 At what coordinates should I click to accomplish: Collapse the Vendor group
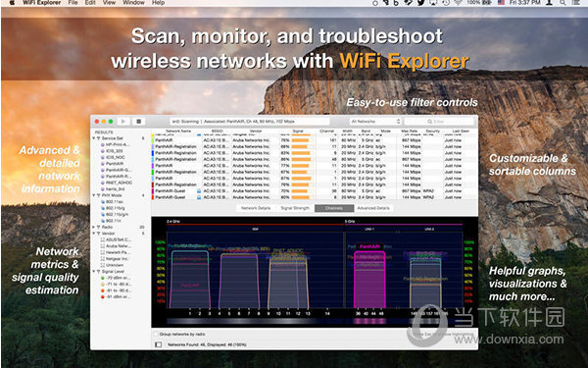coord(94,234)
